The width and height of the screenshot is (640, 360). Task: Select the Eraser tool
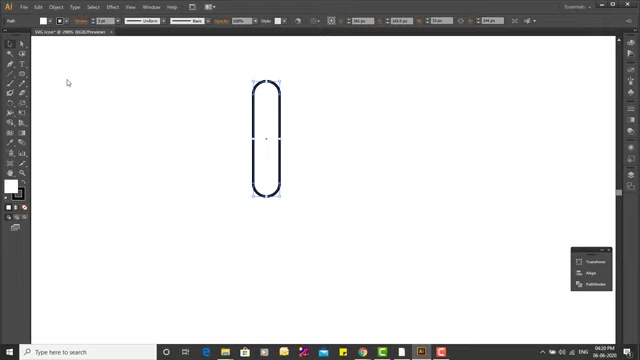tap(22, 93)
